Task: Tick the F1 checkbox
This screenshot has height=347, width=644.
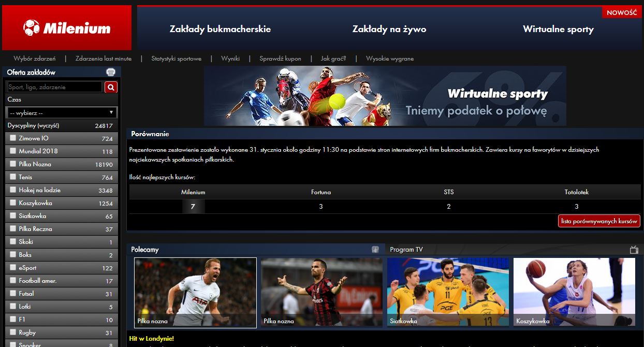Action: pyautogui.click(x=12, y=320)
